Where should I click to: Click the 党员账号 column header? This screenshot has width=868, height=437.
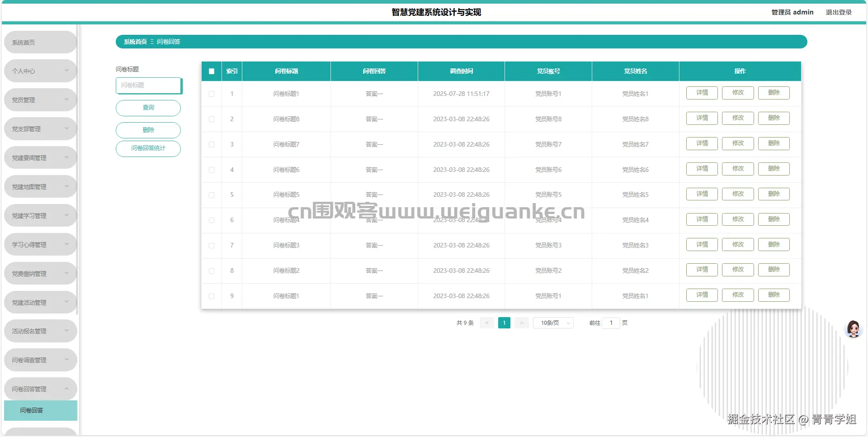[x=548, y=71]
